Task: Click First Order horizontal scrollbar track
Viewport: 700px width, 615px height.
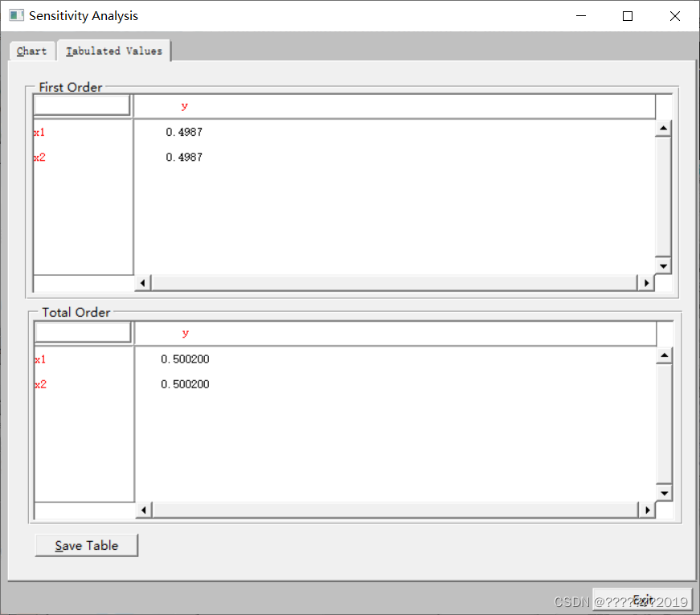Action: pyautogui.click(x=395, y=283)
